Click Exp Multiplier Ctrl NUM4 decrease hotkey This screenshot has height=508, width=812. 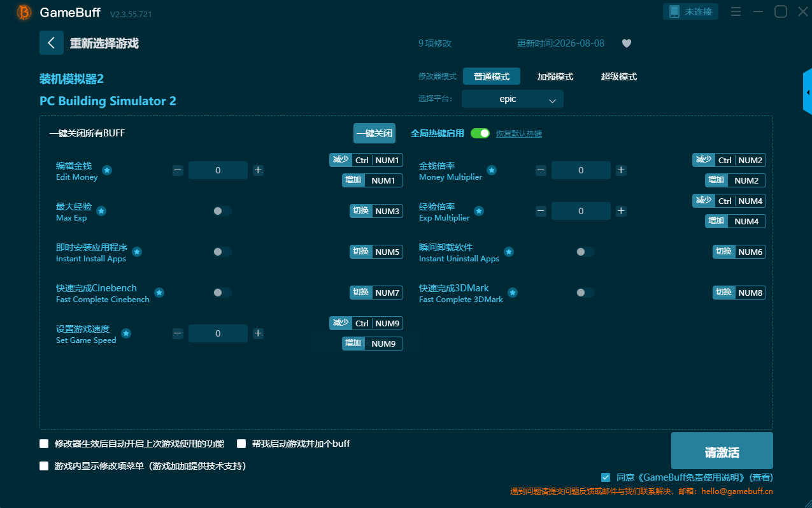click(729, 201)
